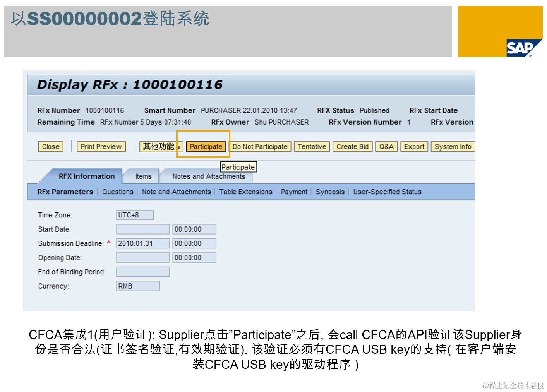The height and width of the screenshot is (392, 547).
Task: Click the Start Date date field
Action: coord(143,229)
